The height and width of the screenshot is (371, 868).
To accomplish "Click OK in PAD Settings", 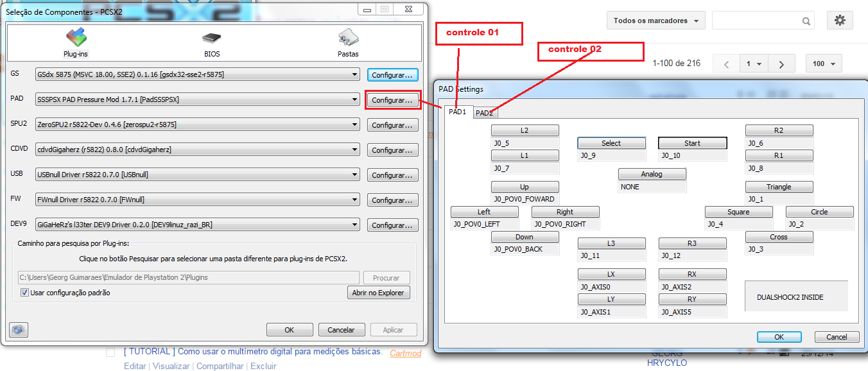I will pyautogui.click(x=779, y=337).
